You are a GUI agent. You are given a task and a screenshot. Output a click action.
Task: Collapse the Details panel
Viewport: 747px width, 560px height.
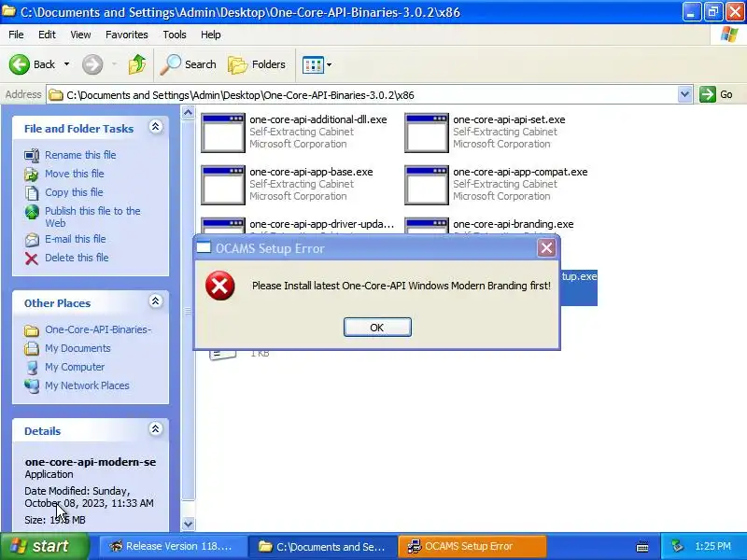[155, 429]
